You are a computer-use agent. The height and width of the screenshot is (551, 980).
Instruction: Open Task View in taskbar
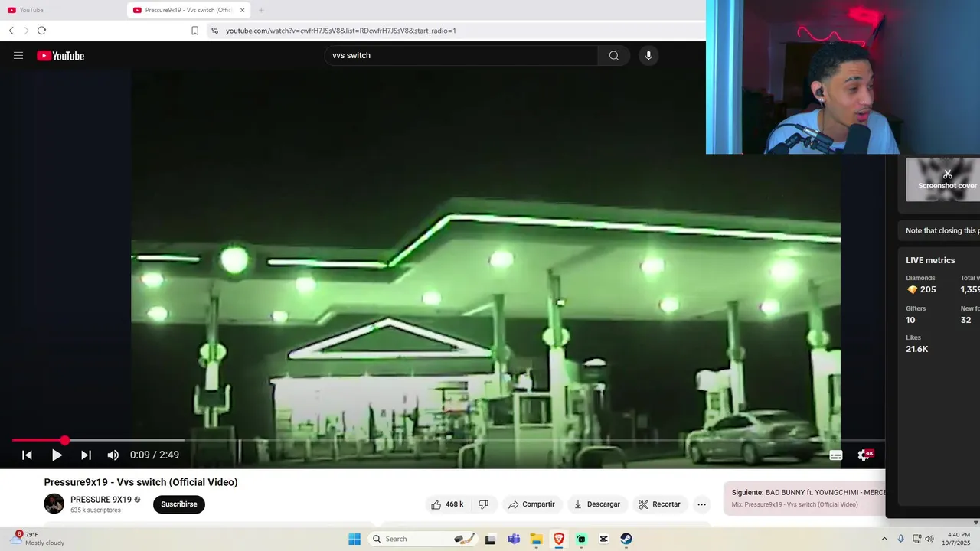490,539
